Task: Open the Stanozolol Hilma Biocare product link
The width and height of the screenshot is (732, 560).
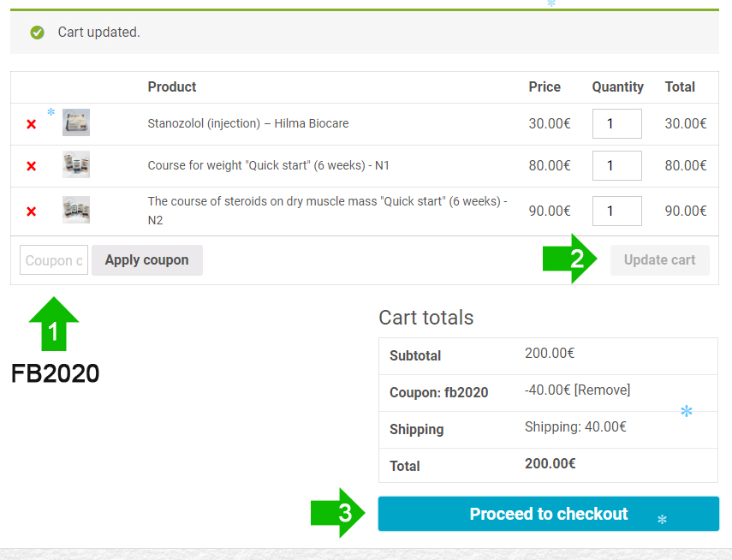Action: click(247, 123)
